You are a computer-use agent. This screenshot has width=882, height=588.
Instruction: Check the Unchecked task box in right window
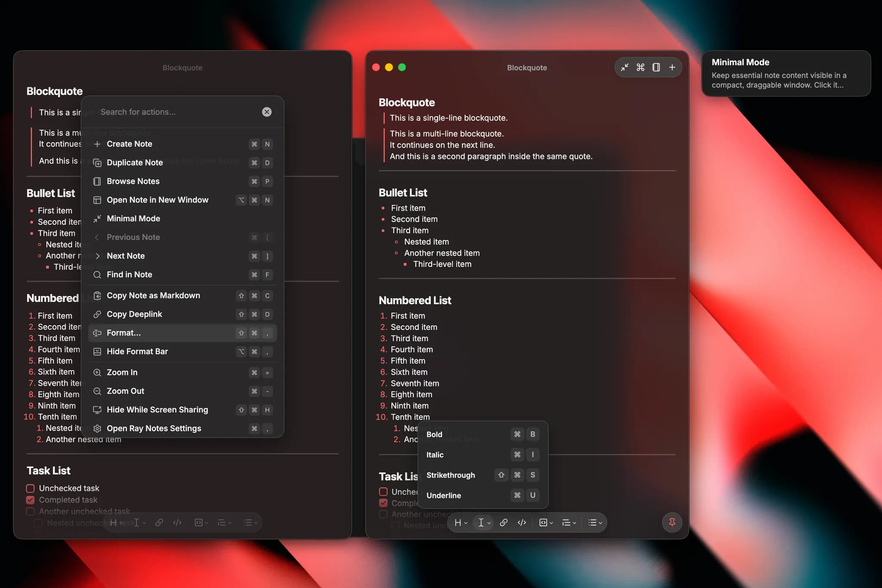click(383, 492)
